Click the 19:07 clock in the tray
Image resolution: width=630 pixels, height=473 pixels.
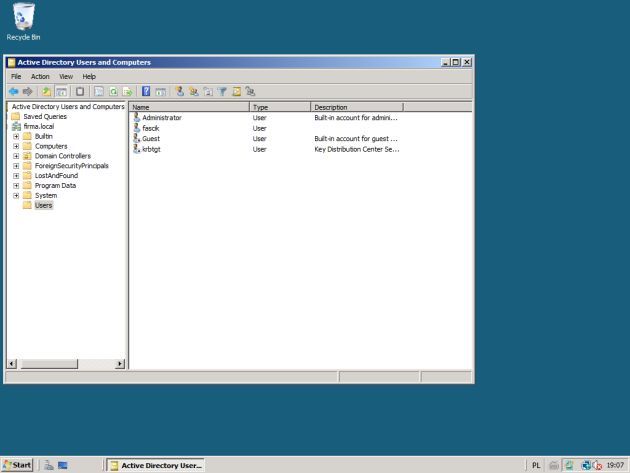pos(615,465)
